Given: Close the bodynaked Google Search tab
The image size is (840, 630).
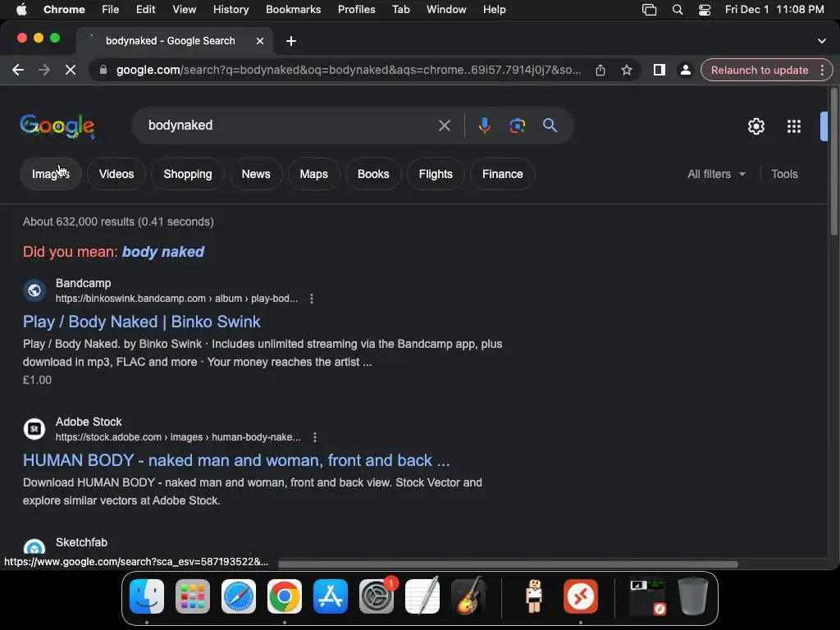Looking at the screenshot, I should coord(260,41).
